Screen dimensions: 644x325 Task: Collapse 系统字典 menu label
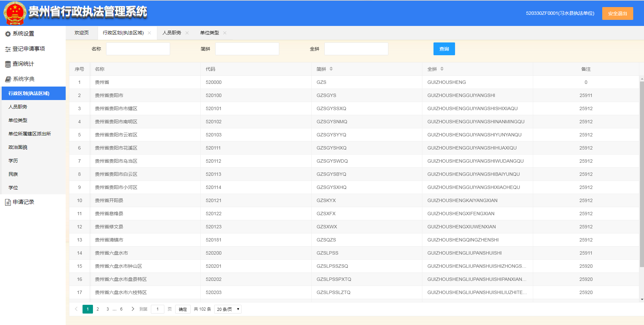[x=24, y=79]
